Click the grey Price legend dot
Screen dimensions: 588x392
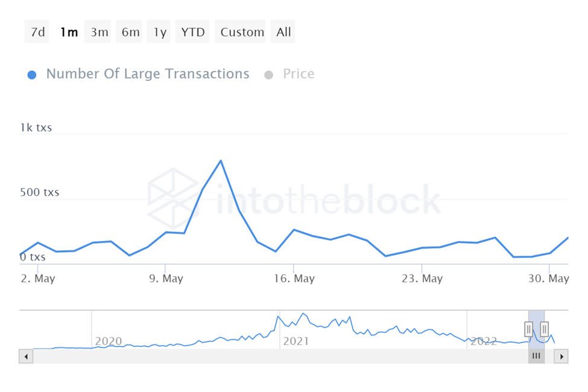(269, 75)
